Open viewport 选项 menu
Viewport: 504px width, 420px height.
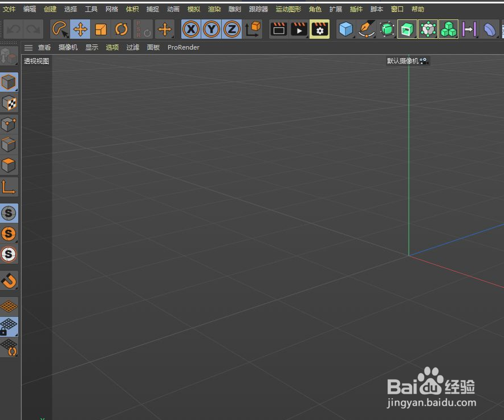112,47
